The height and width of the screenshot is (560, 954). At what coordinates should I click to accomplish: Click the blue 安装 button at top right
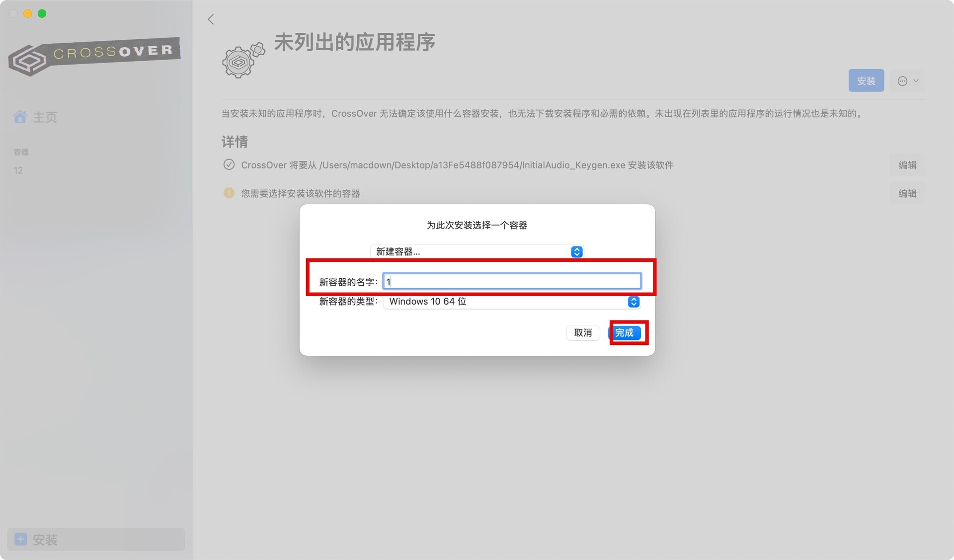coord(866,80)
